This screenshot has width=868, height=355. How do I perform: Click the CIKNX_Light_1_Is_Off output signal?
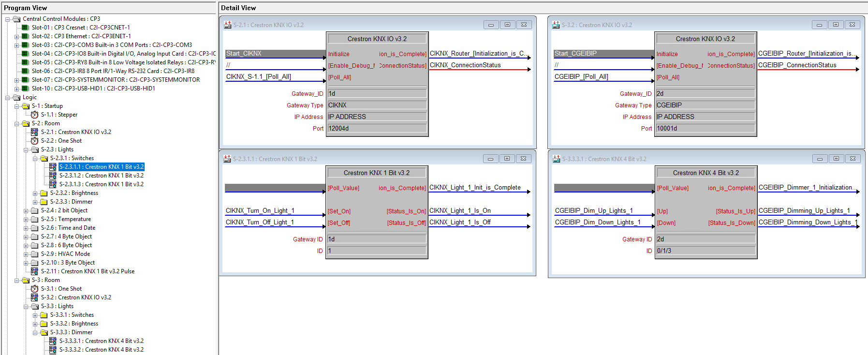460,222
